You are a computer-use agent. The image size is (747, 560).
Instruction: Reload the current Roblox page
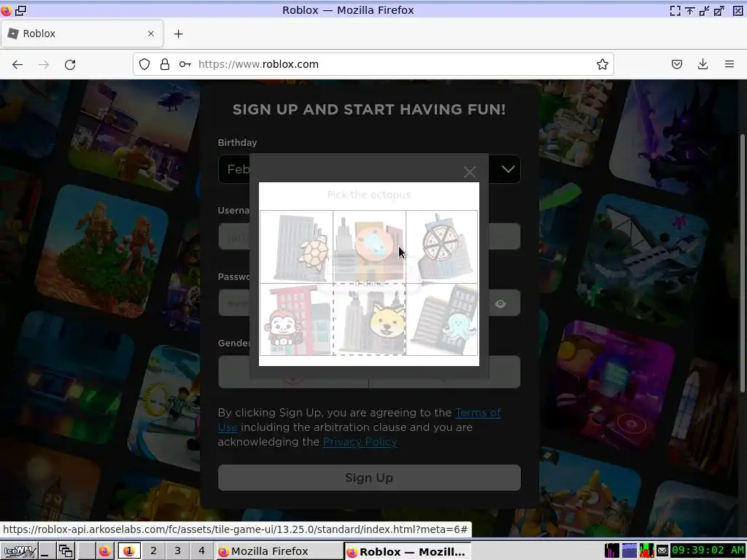tap(70, 64)
